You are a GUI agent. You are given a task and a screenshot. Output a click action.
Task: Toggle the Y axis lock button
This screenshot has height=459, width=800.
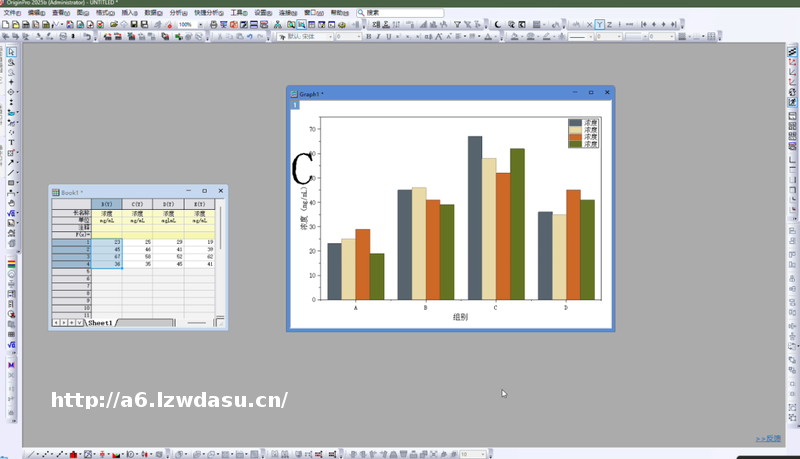pos(599,24)
